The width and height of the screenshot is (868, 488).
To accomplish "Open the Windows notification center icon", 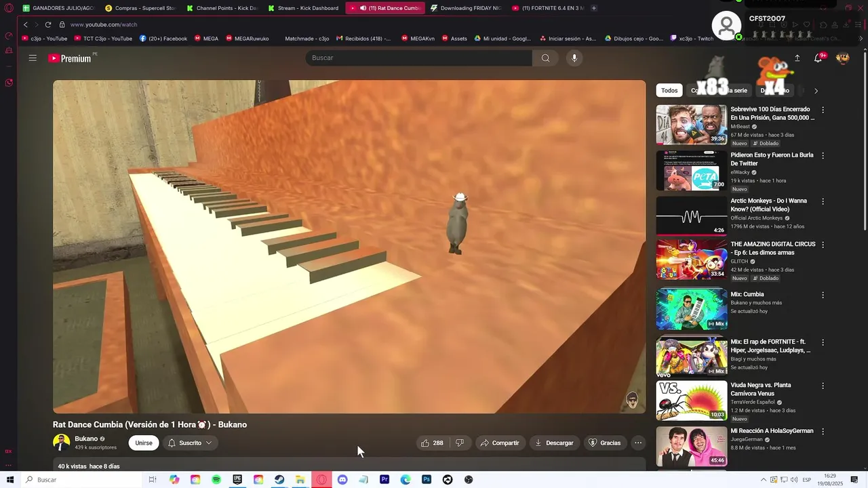I will pos(854,480).
